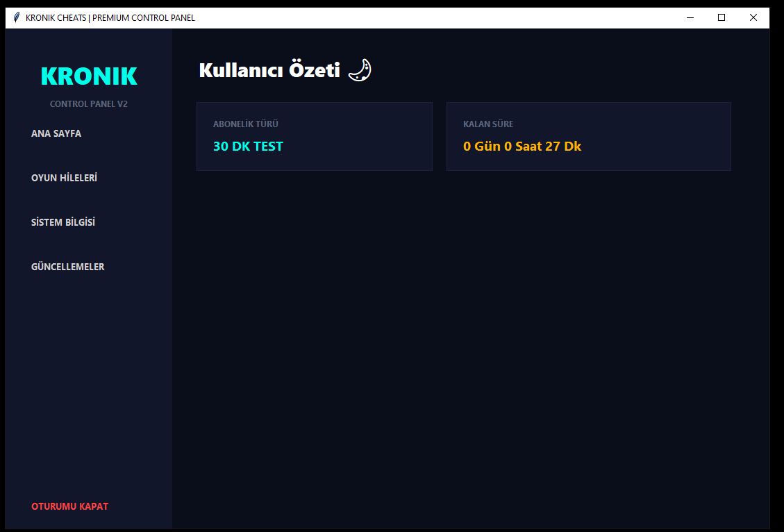Screen dimensions: 784x532
Task: Close the KRONIK CHEATS window
Action: click(753, 17)
